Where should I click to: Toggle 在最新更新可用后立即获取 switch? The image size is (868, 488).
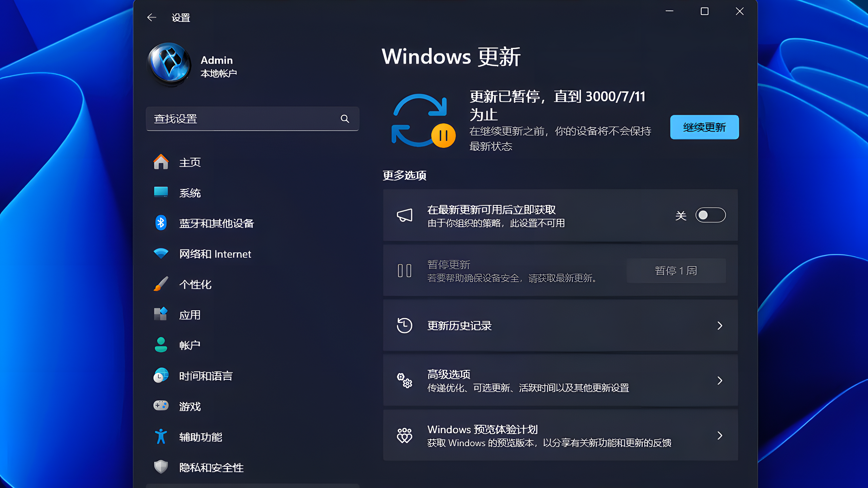710,215
